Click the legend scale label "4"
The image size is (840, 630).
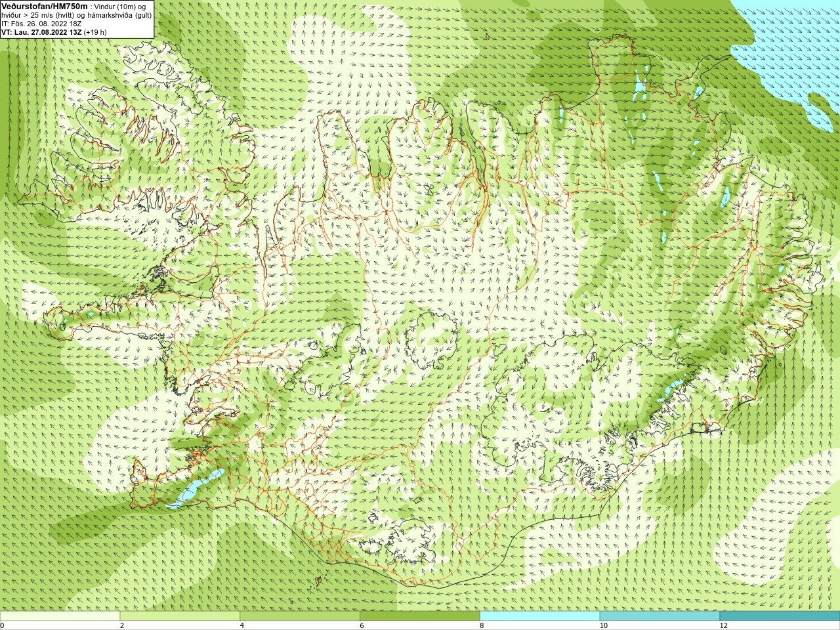click(x=242, y=625)
